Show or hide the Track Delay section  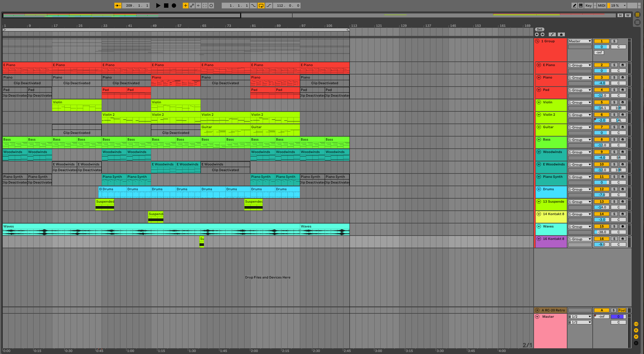[x=636, y=343]
